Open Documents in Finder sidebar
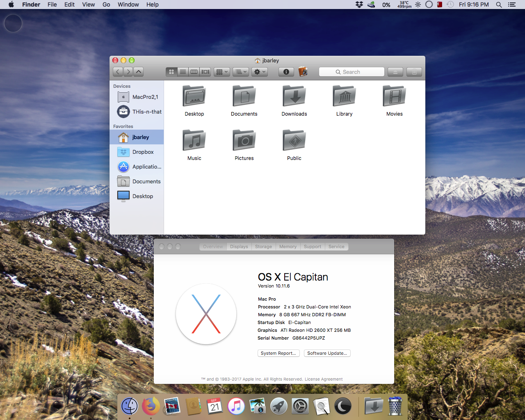The width and height of the screenshot is (525, 420). tap(137, 181)
